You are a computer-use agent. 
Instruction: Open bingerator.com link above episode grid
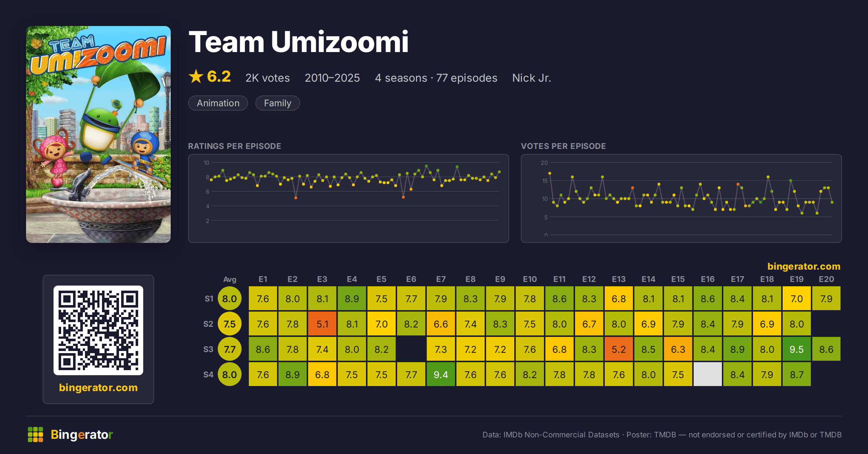(x=804, y=266)
